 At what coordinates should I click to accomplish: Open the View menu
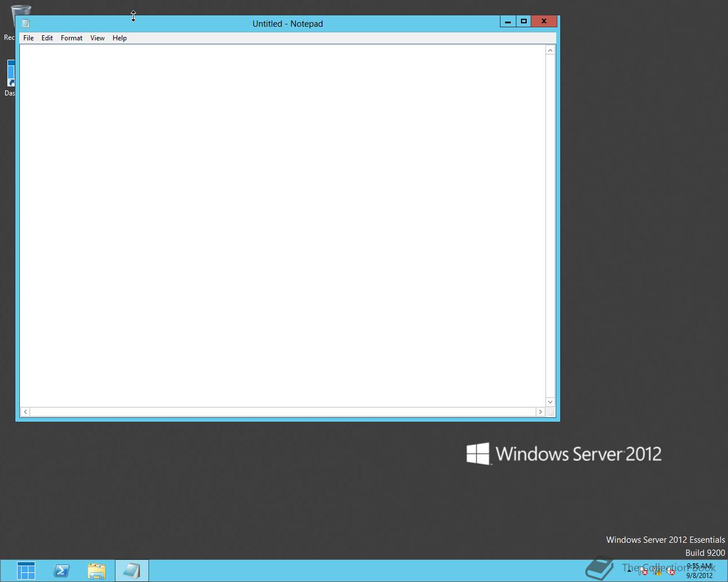coord(97,38)
